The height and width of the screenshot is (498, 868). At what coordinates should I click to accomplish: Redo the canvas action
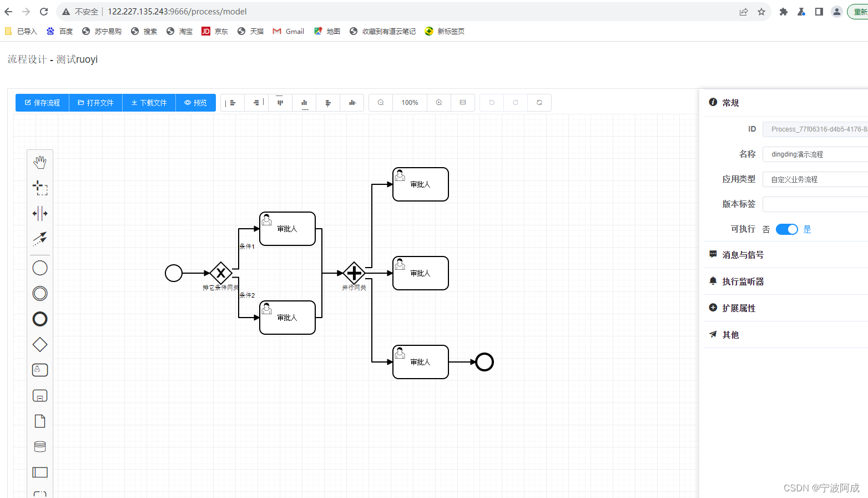coord(516,103)
